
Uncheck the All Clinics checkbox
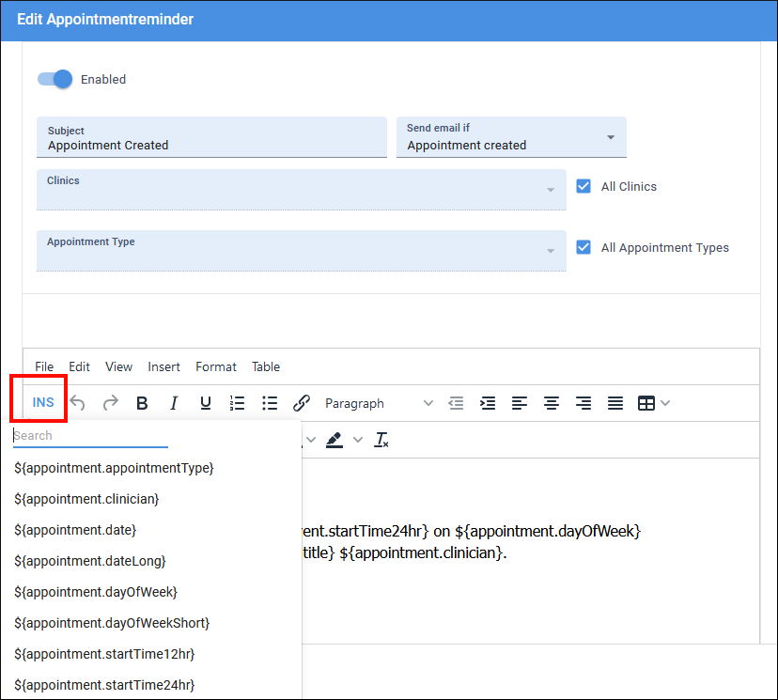click(583, 186)
